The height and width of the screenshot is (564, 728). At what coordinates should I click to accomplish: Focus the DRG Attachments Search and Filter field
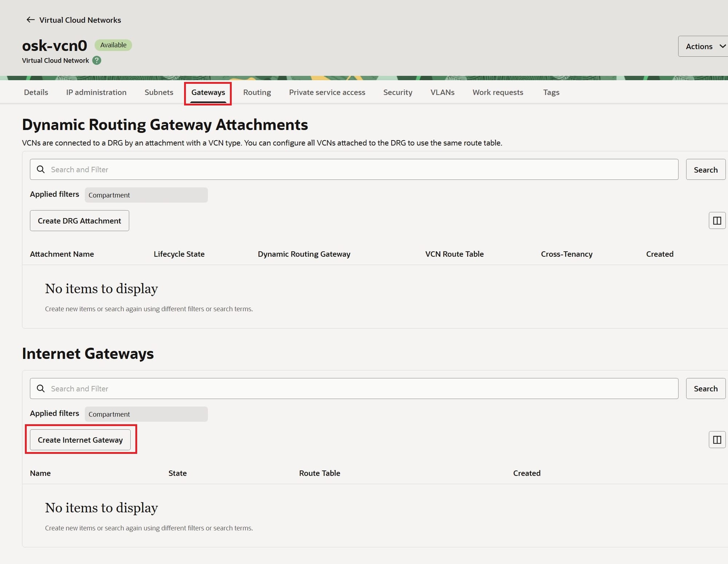click(360, 169)
